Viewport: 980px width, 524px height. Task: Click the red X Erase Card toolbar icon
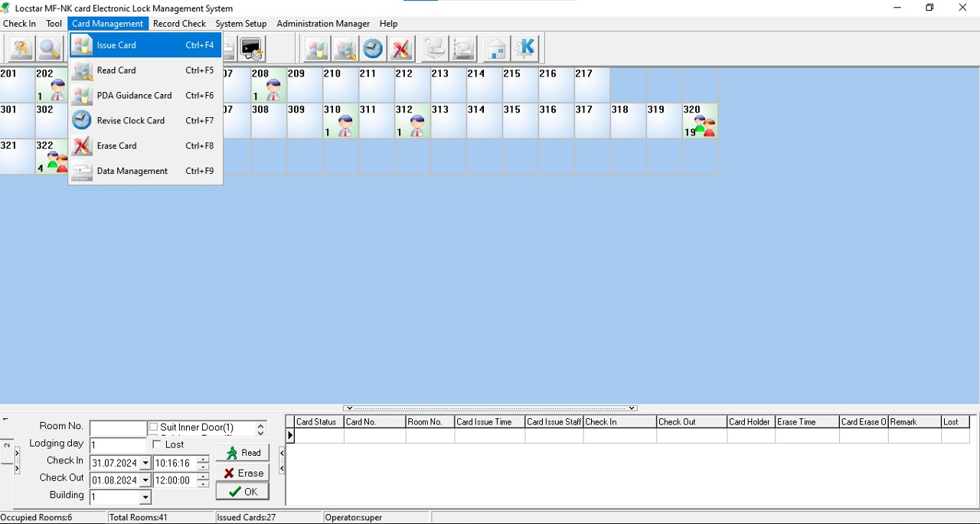click(401, 49)
